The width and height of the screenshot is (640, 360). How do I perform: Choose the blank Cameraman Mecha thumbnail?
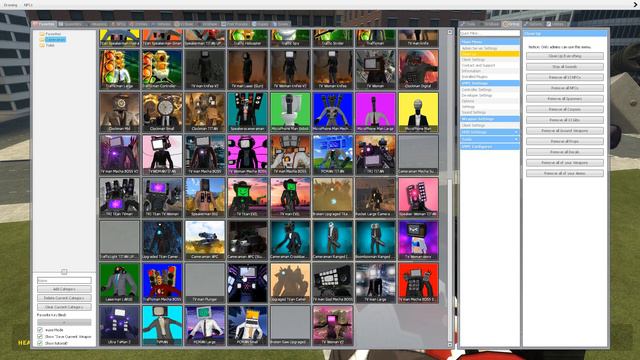pyautogui.click(x=418, y=155)
